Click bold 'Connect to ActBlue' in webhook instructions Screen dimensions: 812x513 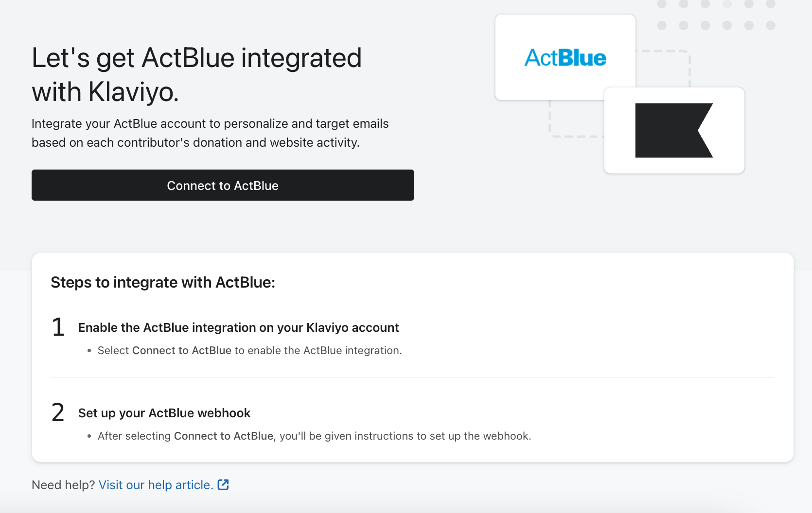click(223, 436)
